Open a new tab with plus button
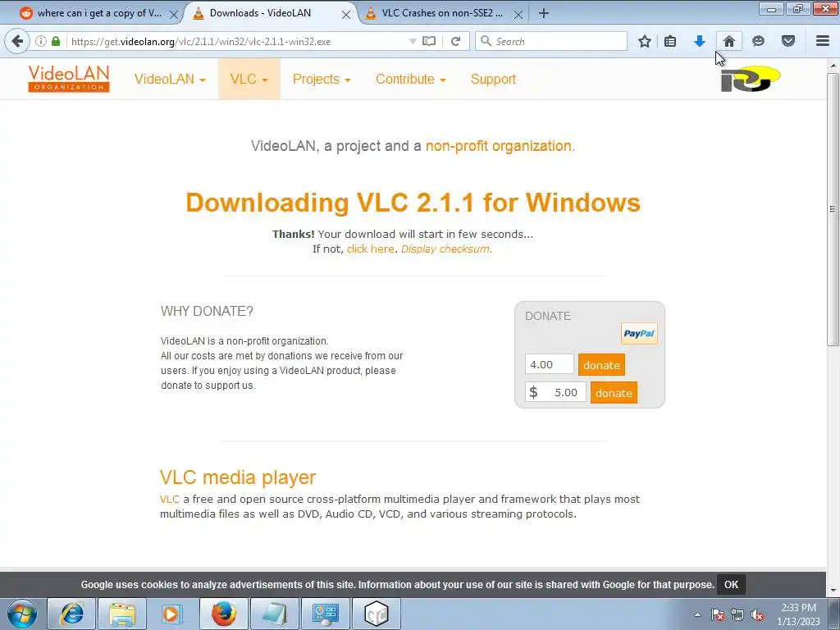Image resolution: width=840 pixels, height=630 pixels. pyautogui.click(x=544, y=13)
